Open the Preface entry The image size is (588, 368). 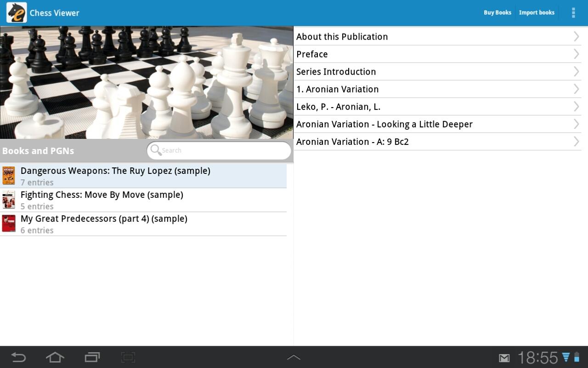click(437, 54)
